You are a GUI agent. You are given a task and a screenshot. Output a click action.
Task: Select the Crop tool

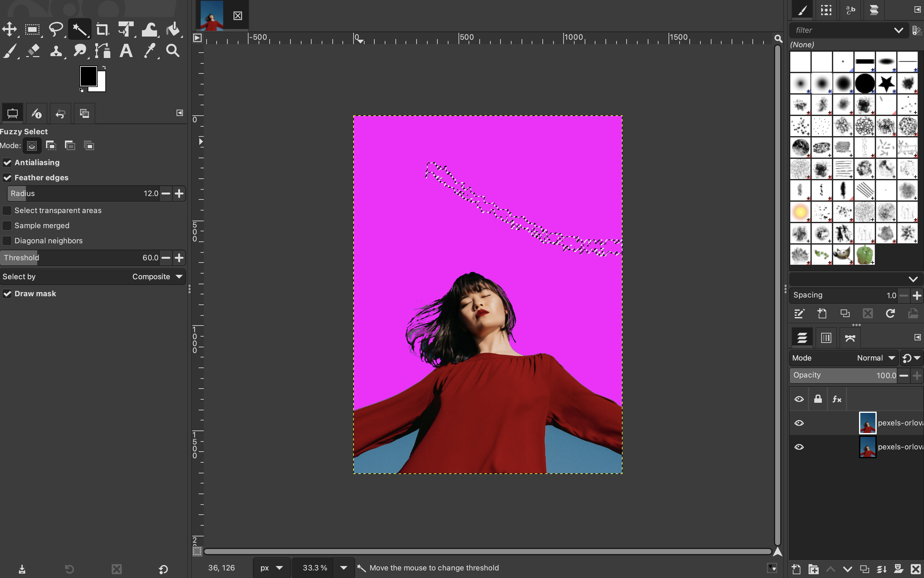coord(102,29)
